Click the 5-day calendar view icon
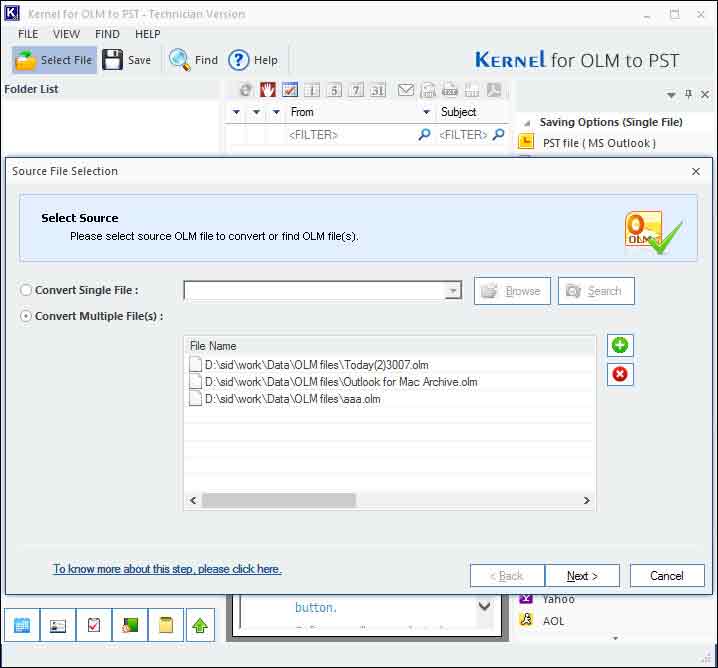 [334, 90]
